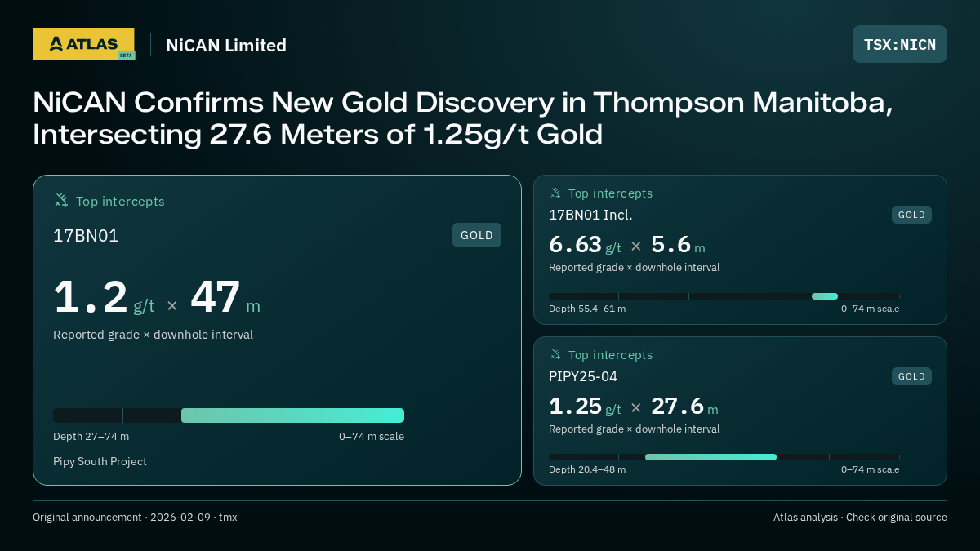Screen dimensions: 980x551
Task: Click the TSX:NICN ticker badge
Action: point(900,44)
